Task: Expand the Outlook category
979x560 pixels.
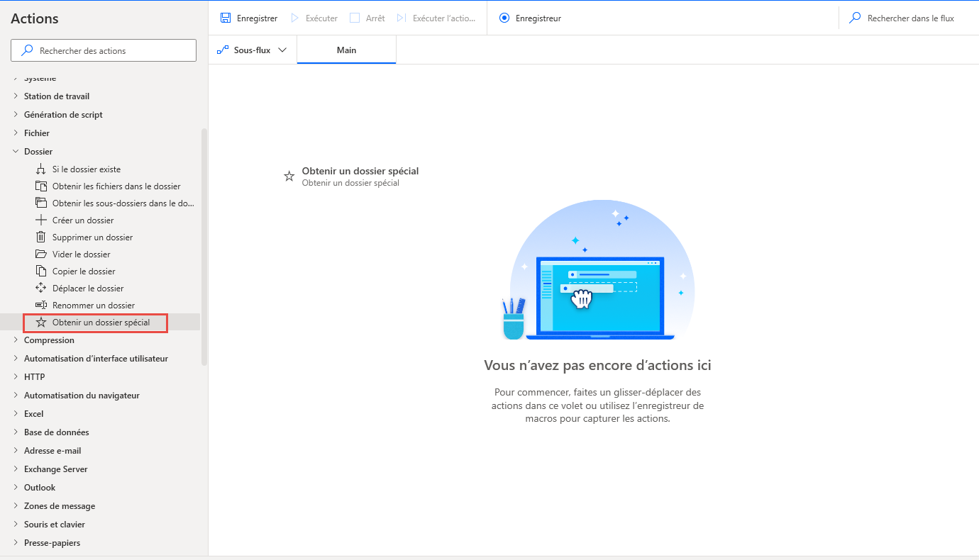Action: pos(16,488)
